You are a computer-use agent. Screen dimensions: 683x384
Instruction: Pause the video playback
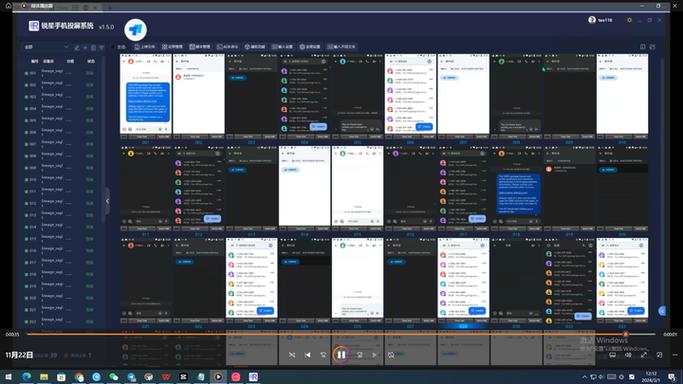341,355
